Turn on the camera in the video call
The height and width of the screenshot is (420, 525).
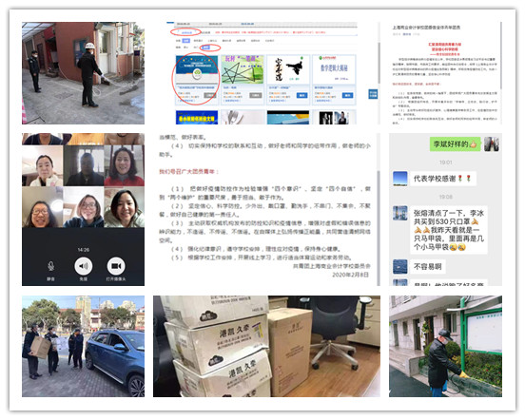click(116, 266)
